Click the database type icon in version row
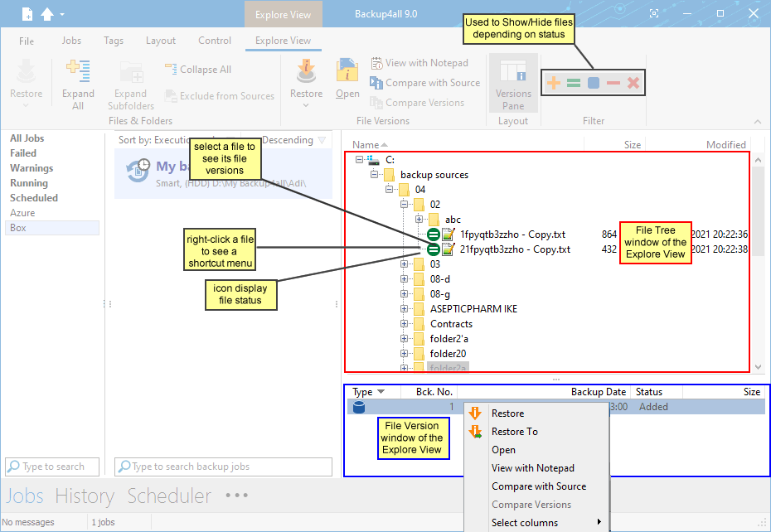 point(359,407)
